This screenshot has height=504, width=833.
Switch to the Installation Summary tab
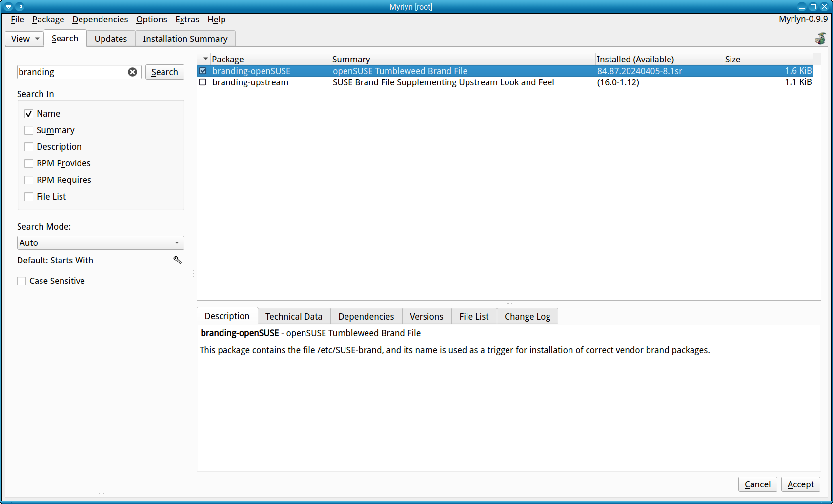[x=185, y=39]
